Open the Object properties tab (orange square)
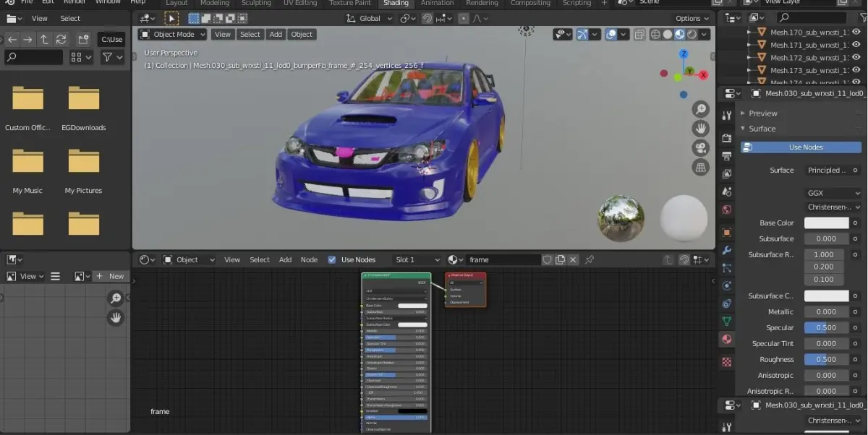Image resolution: width=868 pixels, height=435 pixels. (x=727, y=232)
